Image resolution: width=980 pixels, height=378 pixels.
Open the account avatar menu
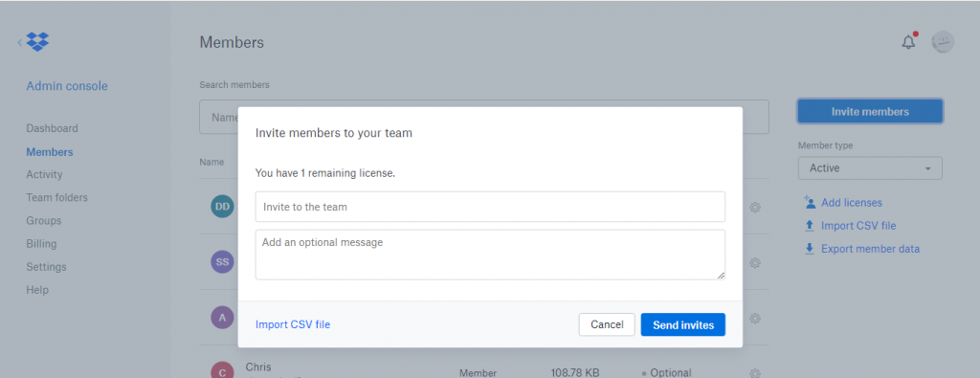pyautogui.click(x=943, y=42)
